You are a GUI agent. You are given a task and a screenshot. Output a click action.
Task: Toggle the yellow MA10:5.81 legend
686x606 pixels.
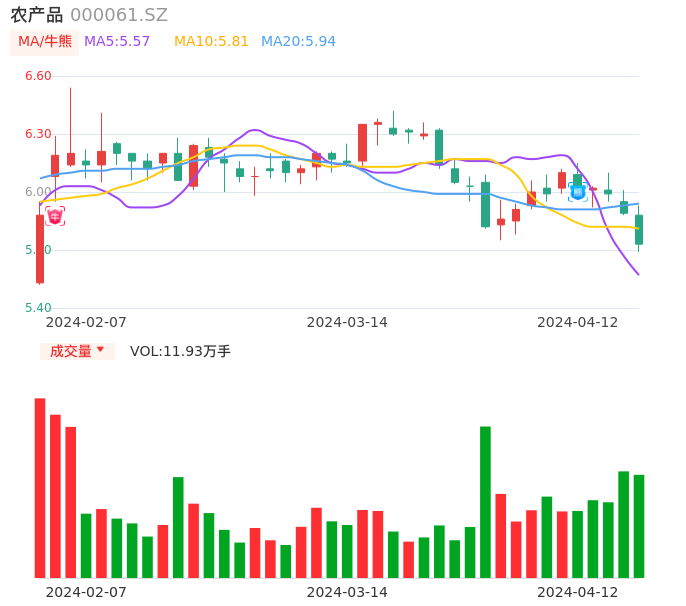pos(211,42)
